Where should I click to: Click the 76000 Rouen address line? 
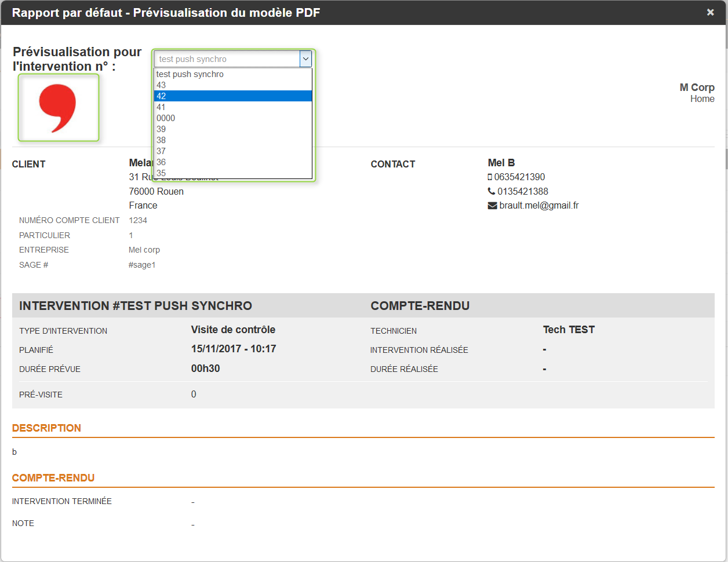point(156,192)
